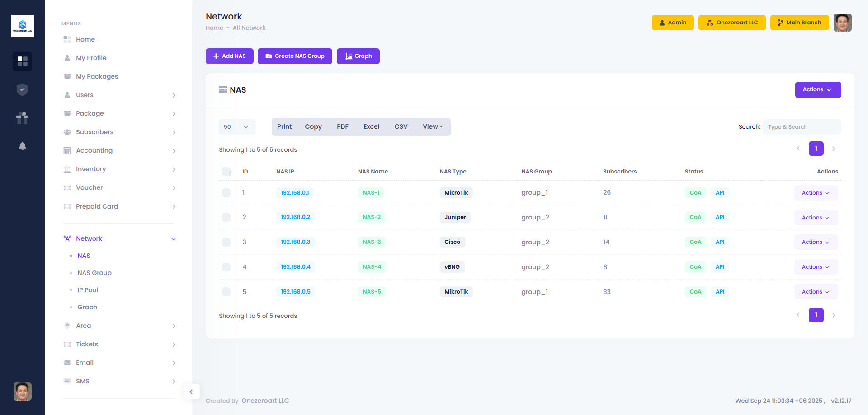868x415 pixels.
Task: Click the user avatar at top right
Action: click(x=842, y=23)
